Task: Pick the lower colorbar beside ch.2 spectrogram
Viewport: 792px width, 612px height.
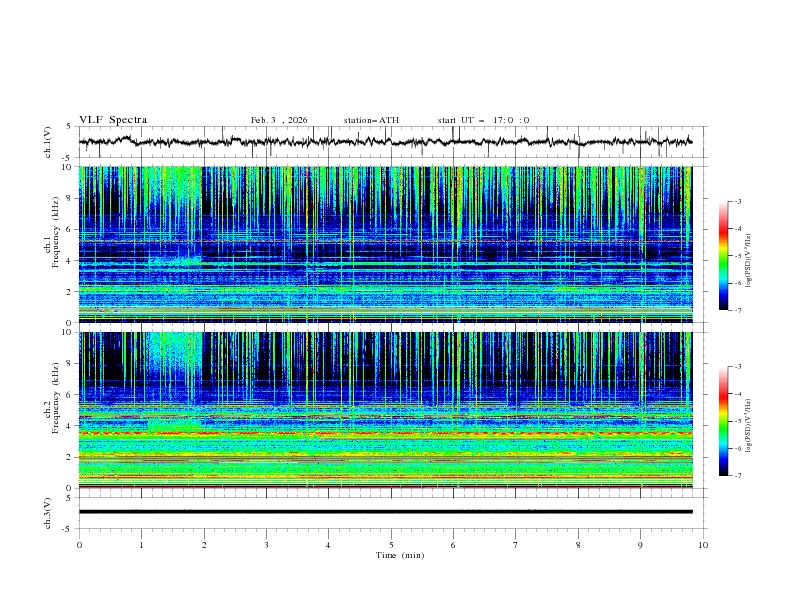Action: point(723,421)
